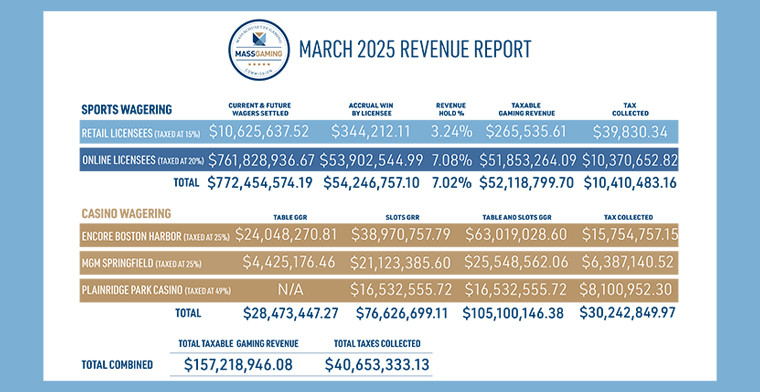Click MGM tax collected $6,387,140.52
Viewport: 760px width, 392px height.
point(629,263)
